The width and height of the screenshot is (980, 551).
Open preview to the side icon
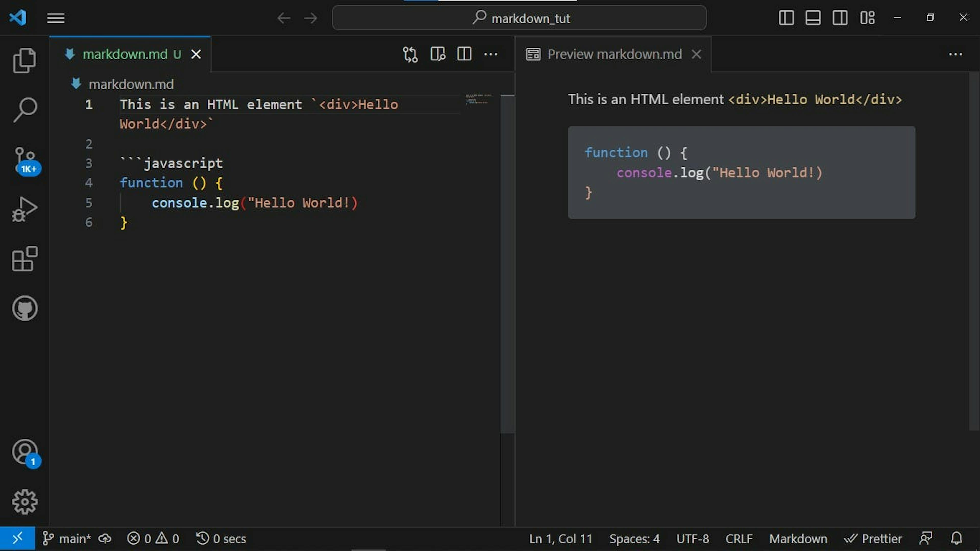click(437, 54)
